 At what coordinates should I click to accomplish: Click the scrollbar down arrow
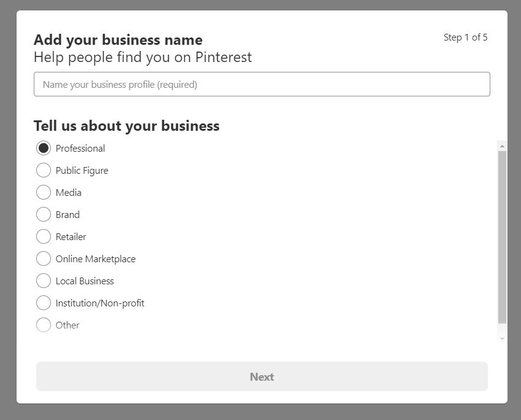[502, 338]
